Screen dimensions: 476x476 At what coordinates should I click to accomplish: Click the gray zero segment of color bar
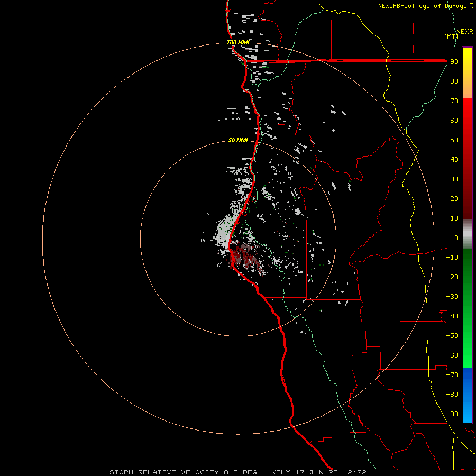(x=467, y=234)
